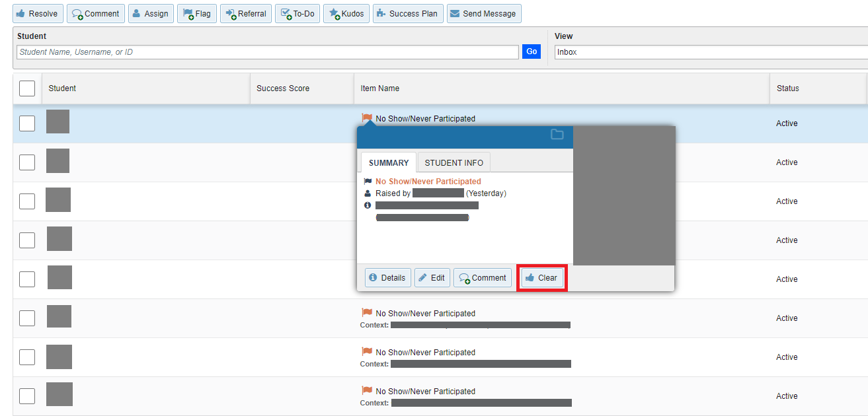This screenshot has width=868, height=416.
Task: Click orange flag icon in seventh row
Action: point(367,352)
